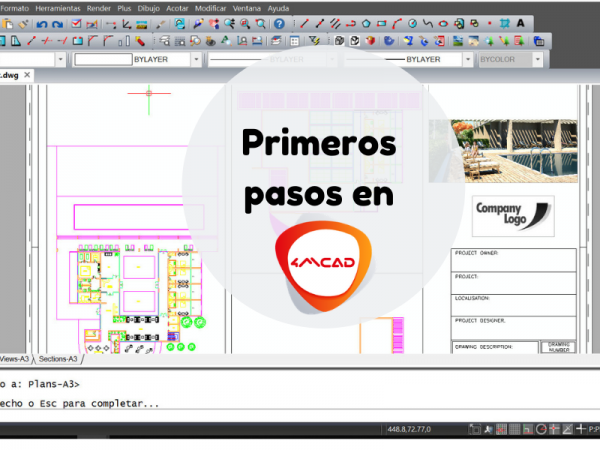Viewport: 600px width, 450px height.
Task: Click the measure ruler icon
Action: pos(142,24)
